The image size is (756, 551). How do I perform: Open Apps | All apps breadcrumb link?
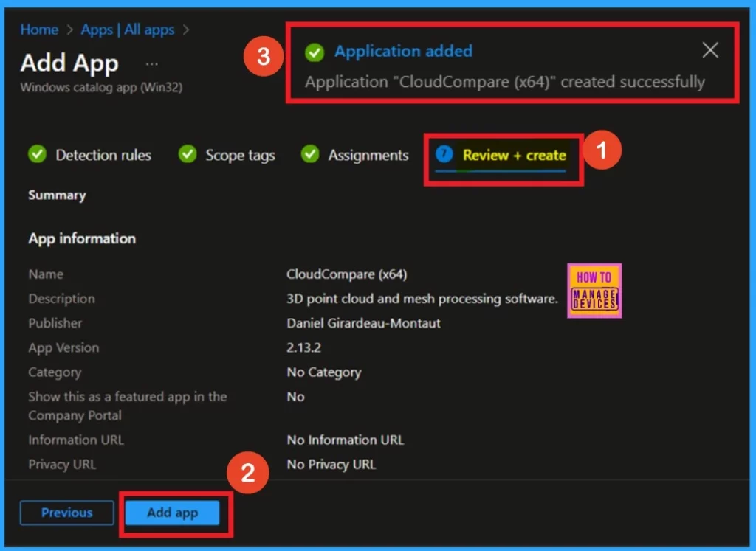coord(128,30)
